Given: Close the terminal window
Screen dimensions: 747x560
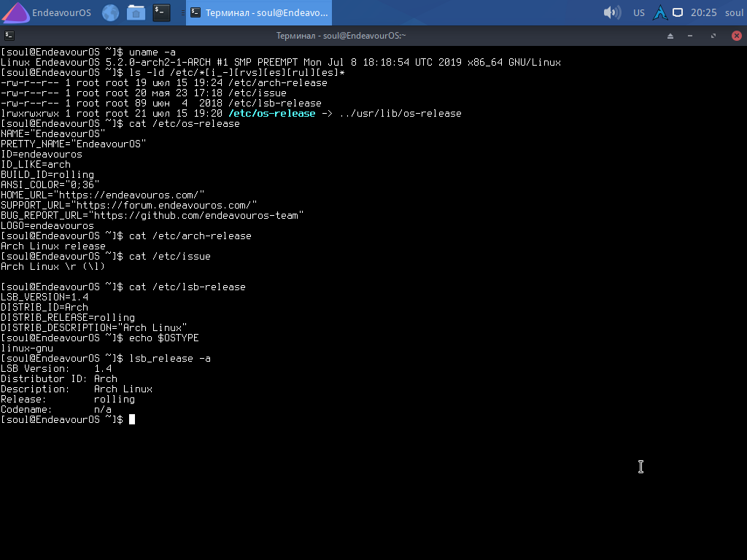Looking at the screenshot, I should [x=737, y=36].
